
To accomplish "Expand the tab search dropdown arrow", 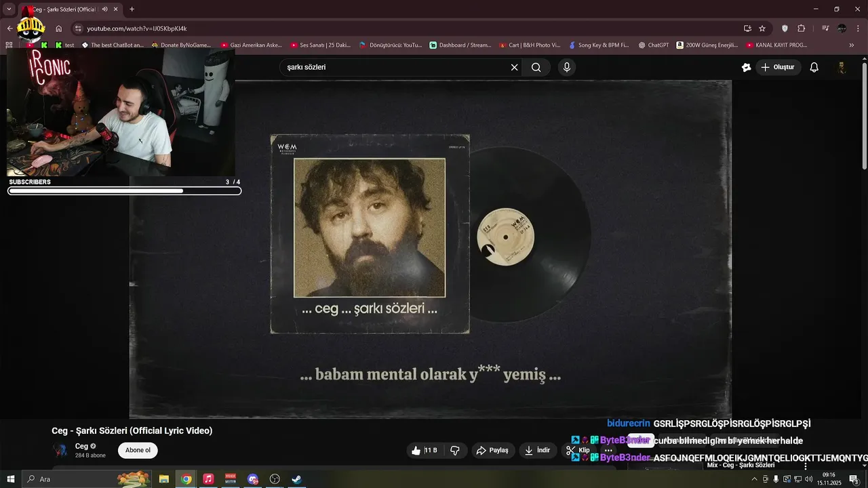I will pos(9,9).
